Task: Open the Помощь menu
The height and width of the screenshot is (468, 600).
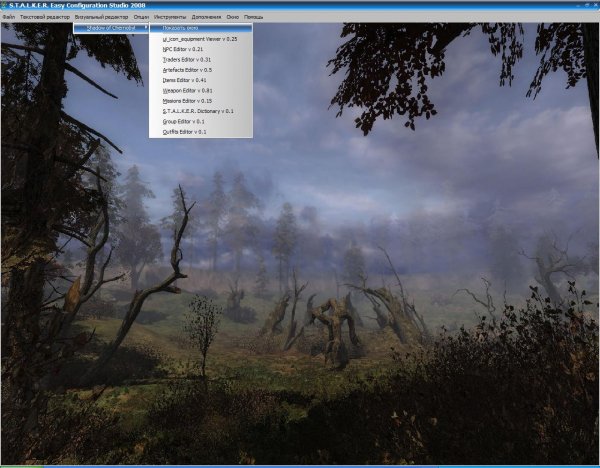Action: 253,17
